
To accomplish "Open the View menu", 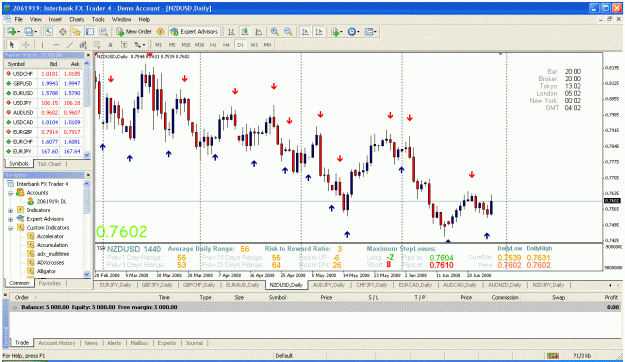I will point(35,19).
